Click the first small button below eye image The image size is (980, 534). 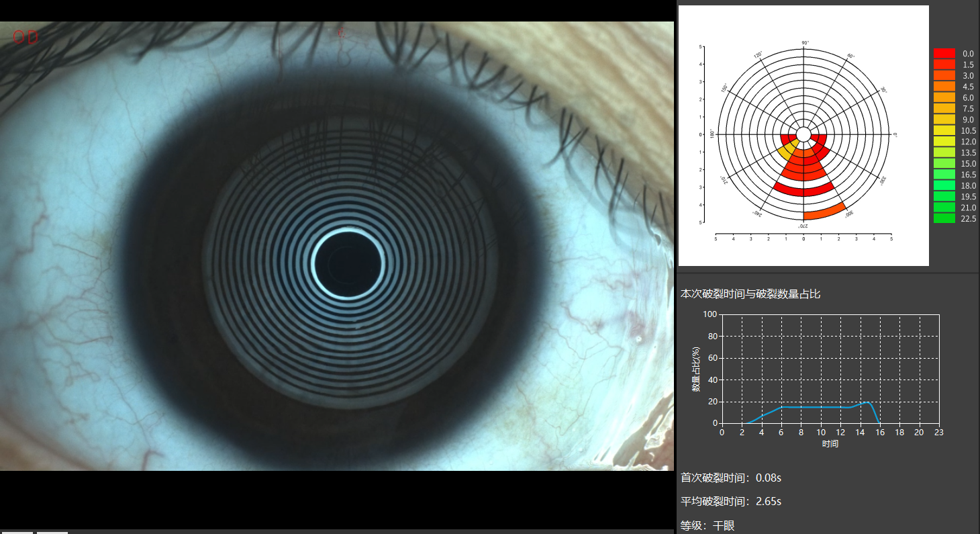pos(17,532)
